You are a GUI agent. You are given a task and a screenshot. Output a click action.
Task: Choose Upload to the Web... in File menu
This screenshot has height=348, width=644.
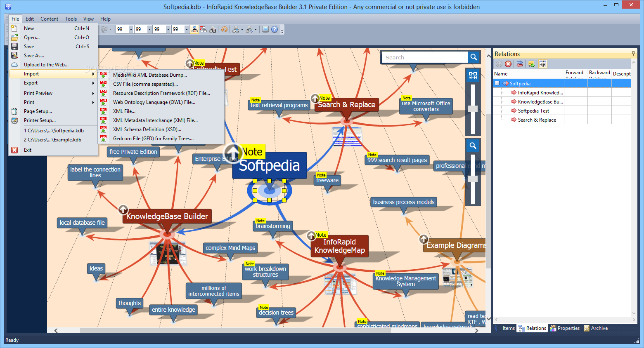click(x=53, y=65)
